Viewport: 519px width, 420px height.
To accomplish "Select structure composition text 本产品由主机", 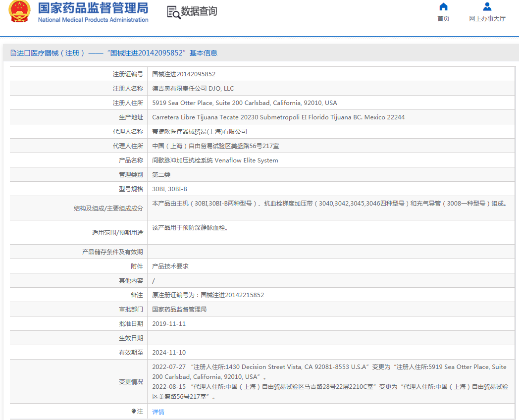I will 330,204.
